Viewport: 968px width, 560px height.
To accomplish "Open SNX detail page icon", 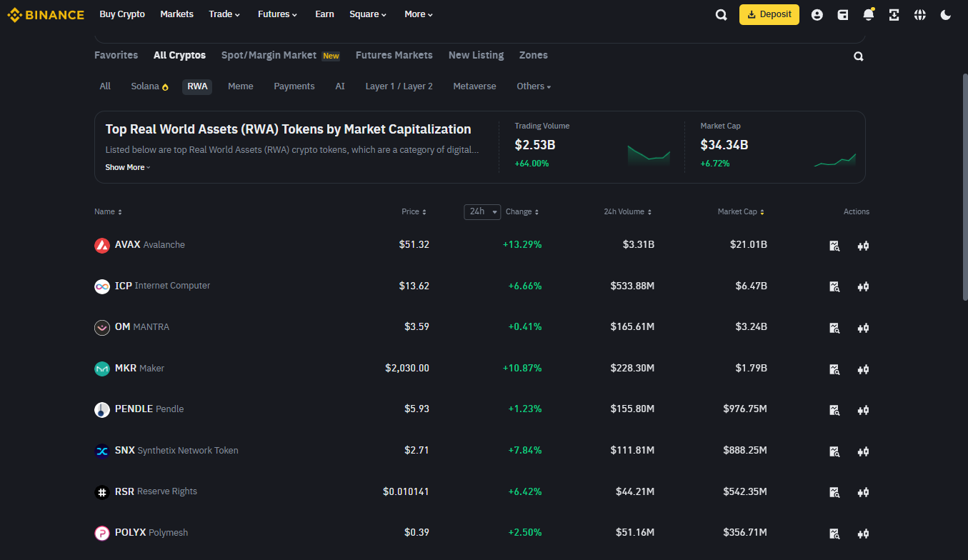I will coord(834,451).
